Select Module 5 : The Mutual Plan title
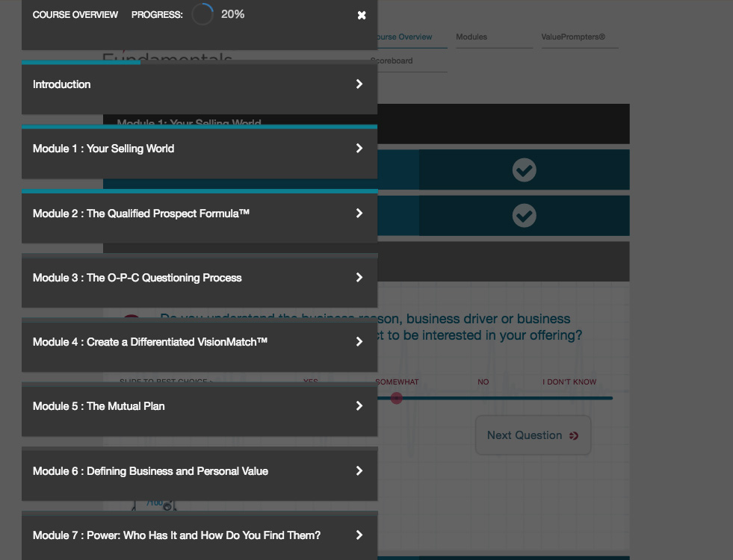Image resolution: width=733 pixels, height=560 pixels. click(99, 406)
